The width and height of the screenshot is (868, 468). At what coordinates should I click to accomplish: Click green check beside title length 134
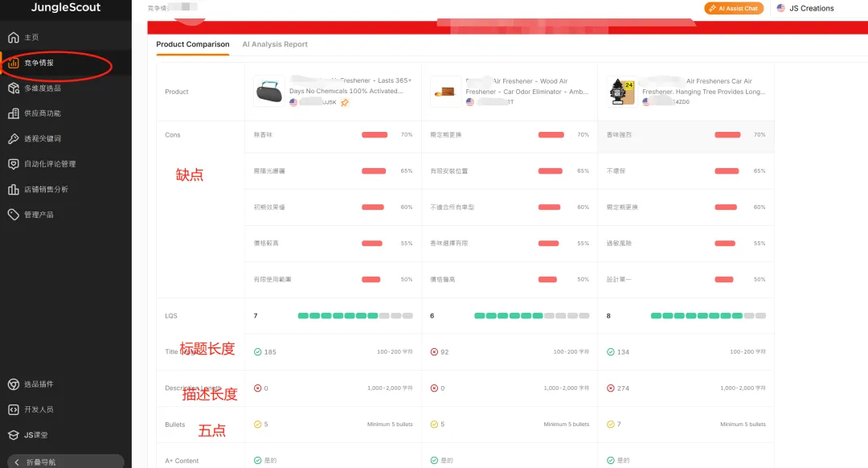click(x=611, y=351)
